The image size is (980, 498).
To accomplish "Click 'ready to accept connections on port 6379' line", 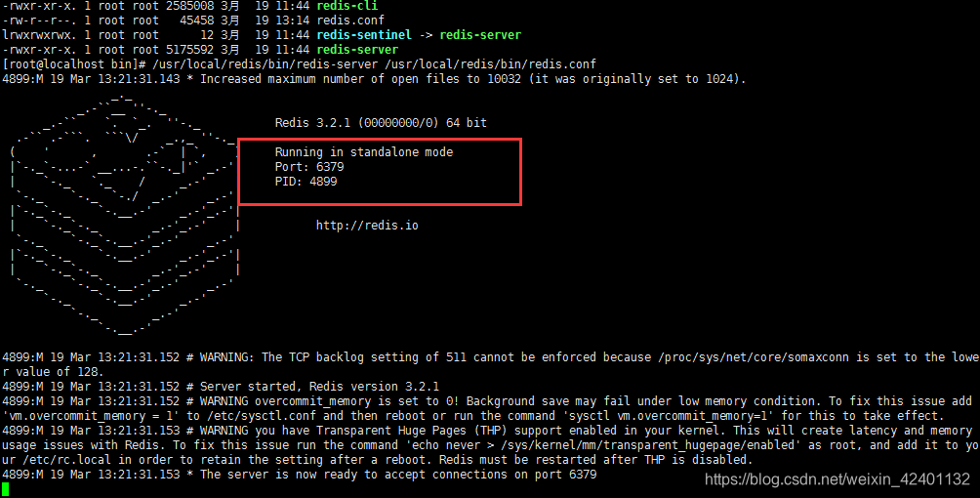I will tap(300, 475).
